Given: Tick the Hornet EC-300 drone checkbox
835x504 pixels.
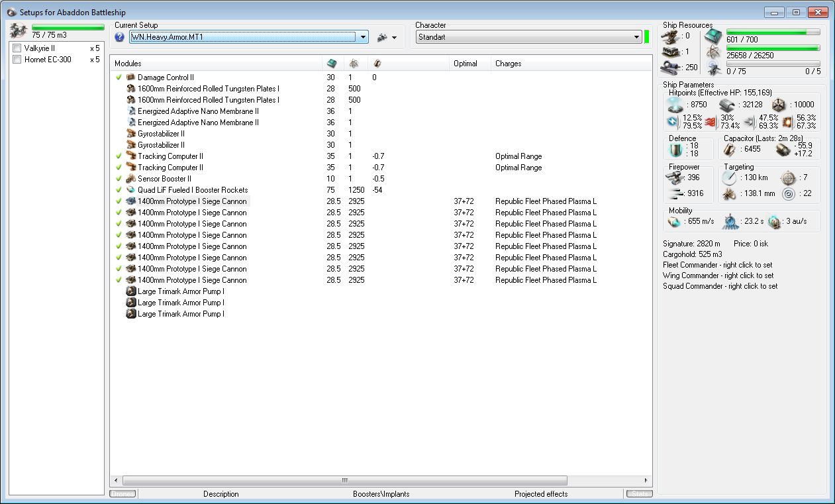Looking at the screenshot, I should [x=17, y=60].
